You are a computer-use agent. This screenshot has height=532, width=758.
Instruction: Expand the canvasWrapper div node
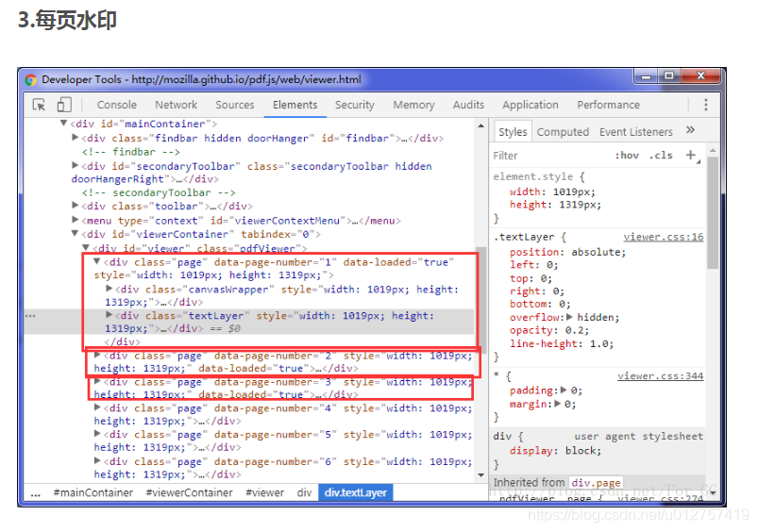click(x=109, y=289)
